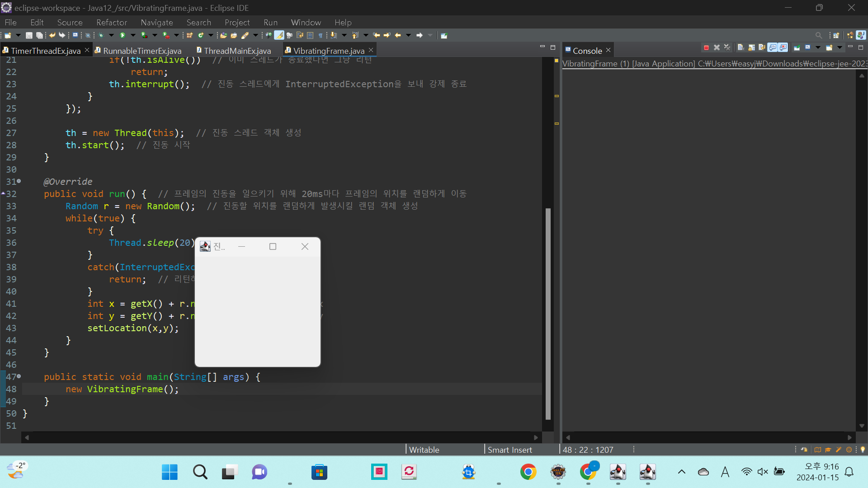Screen dimensions: 868x488
Task: Toggle Show Console on standard output change
Action: point(773,47)
